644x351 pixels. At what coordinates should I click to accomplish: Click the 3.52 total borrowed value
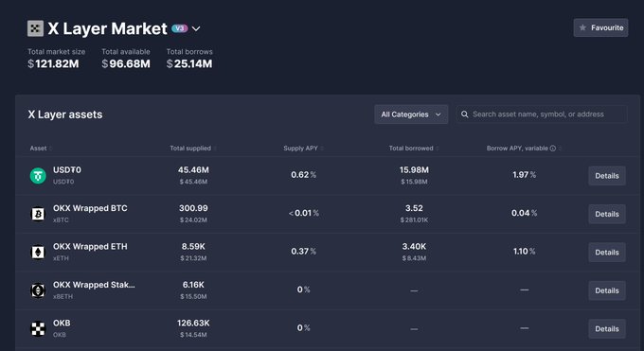click(x=414, y=208)
